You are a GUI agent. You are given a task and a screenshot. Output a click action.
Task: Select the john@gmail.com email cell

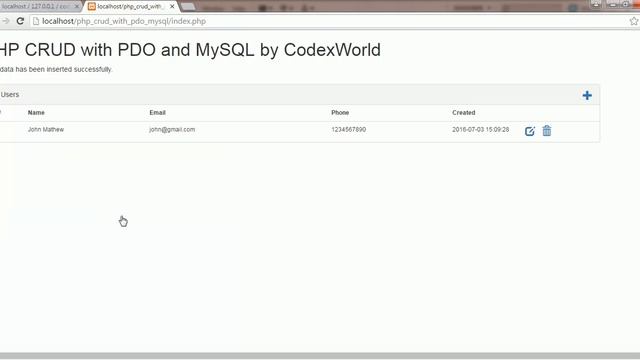(172, 129)
